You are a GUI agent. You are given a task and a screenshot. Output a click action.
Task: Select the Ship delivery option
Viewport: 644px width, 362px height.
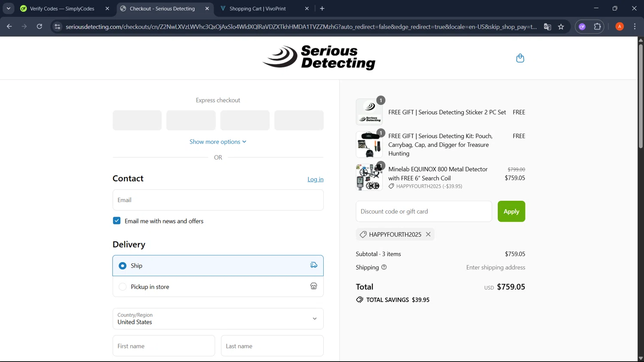218,265
